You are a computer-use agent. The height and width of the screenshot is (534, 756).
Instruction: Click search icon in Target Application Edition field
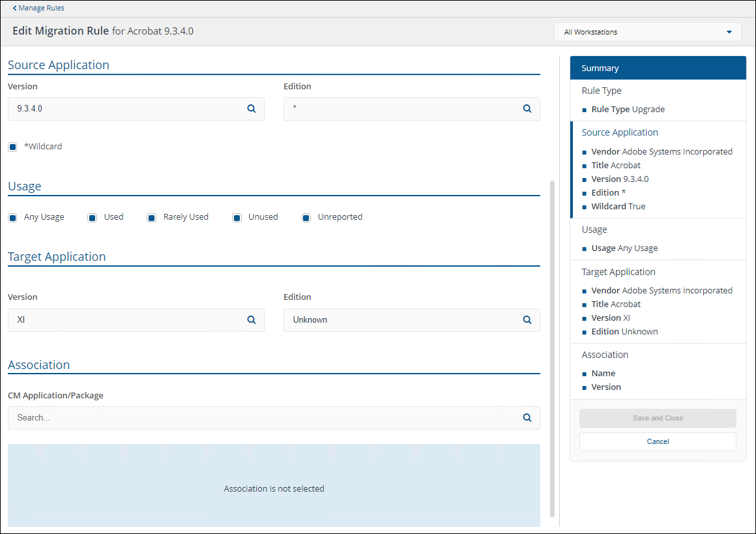[x=527, y=320]
